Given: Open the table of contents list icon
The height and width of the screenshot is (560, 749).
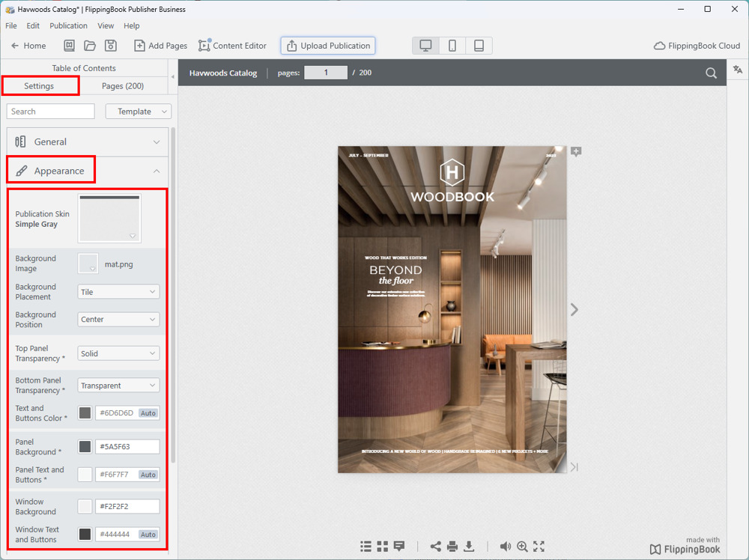Looking at the screenshot, I should tap(366, 547).
